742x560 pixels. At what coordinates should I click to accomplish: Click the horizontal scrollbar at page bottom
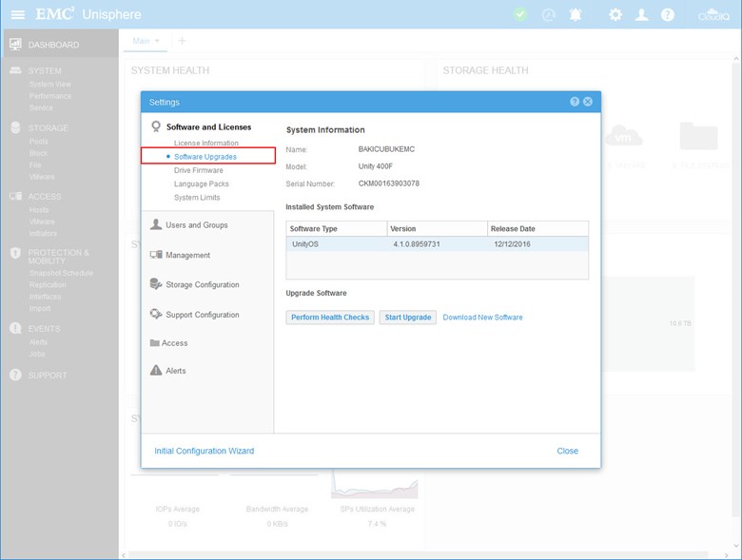[x=419, y=555]
